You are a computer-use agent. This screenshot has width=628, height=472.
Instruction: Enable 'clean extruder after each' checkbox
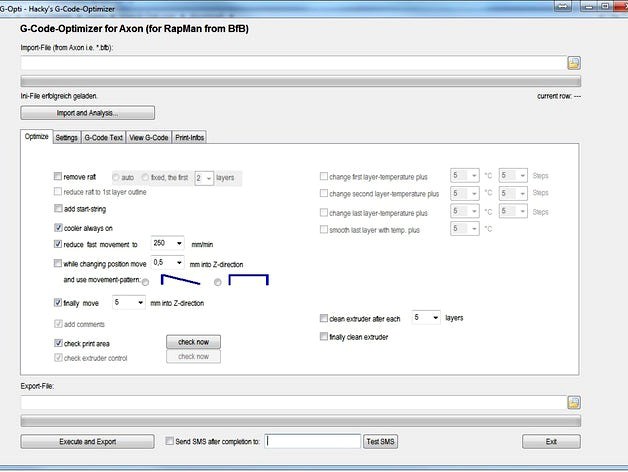324,318
